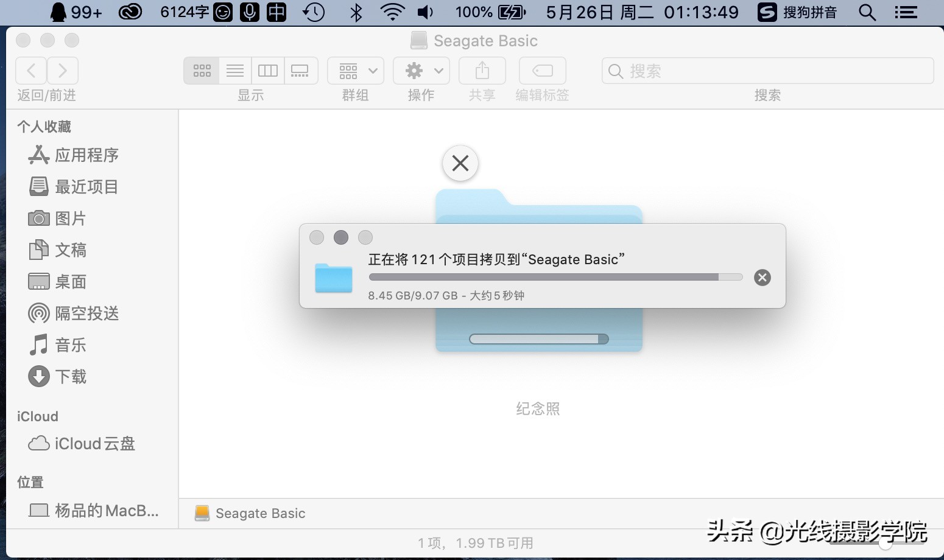Cancel the copy with the small X
This screenshot has width=944, height=560.
[762, 278]
